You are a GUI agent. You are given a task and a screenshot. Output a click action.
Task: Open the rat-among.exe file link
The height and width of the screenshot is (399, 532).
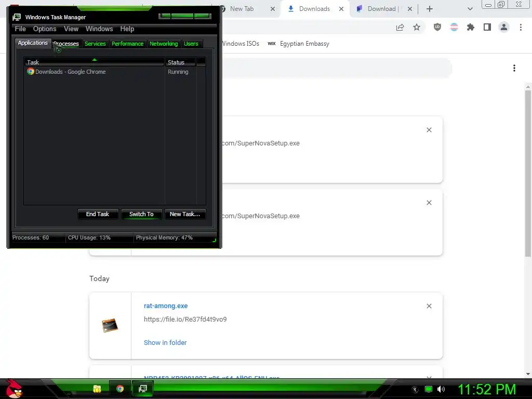pos(166,305)
